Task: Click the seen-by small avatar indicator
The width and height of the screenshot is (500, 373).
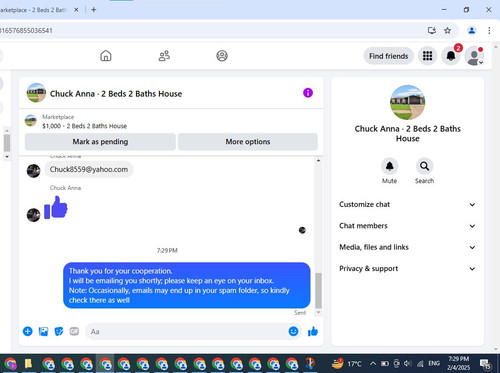Action: click(302, 230)
